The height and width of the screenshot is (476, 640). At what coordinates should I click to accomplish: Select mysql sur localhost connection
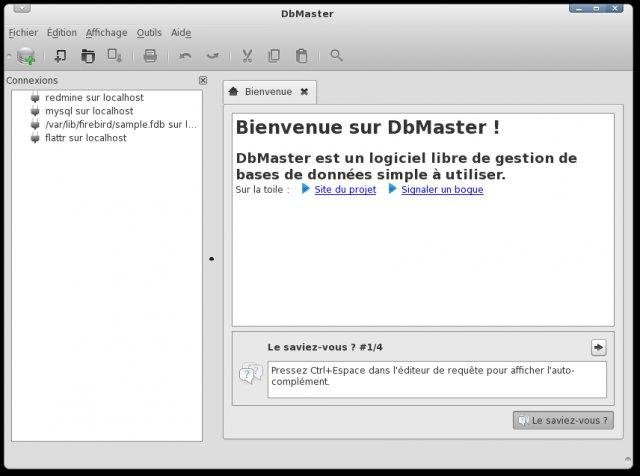89,111
